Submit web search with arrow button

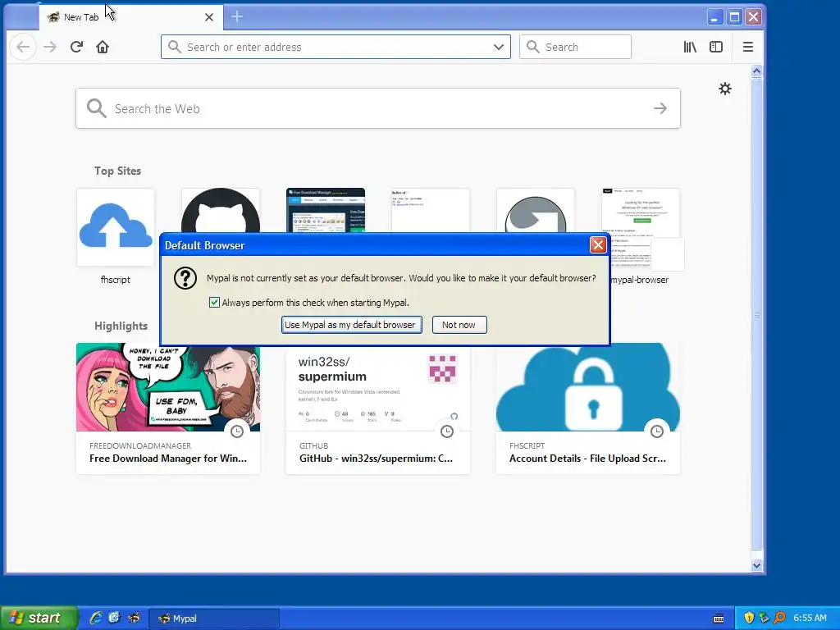coord(660,109)
